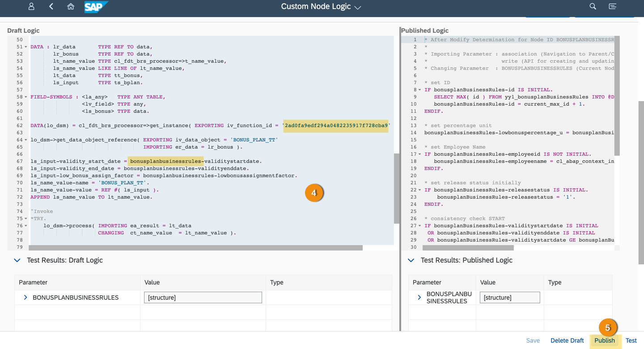Fold the IF block at published line 8
The width and height of the screenshot is (644, 349).
[419, 90]
